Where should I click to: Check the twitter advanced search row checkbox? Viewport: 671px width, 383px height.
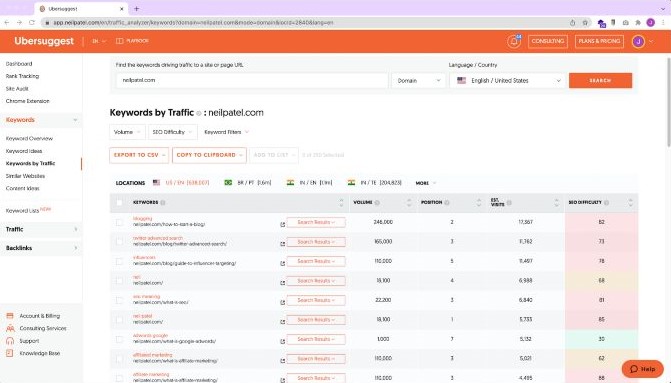click(x=119, y=242)
